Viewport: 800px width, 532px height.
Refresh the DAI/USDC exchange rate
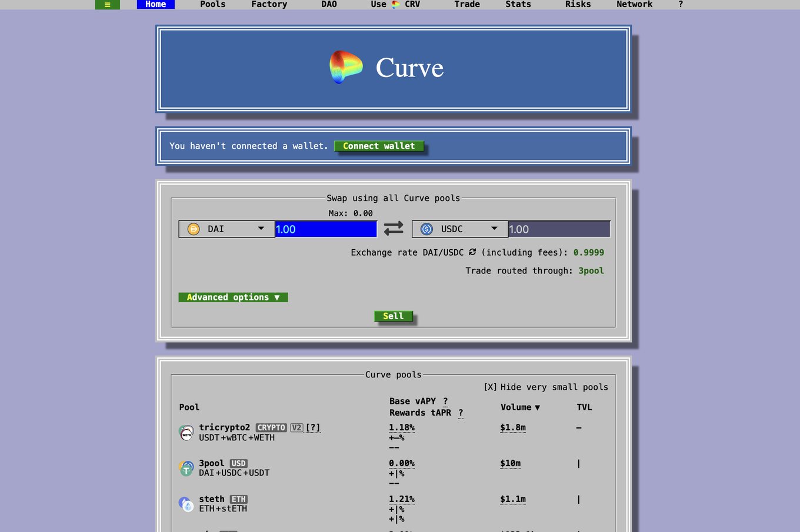(472, 252)
